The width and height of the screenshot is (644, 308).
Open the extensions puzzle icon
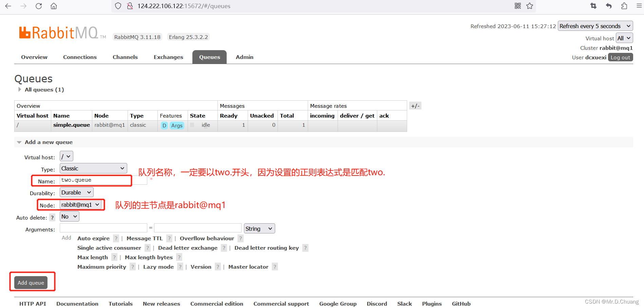click(624, 6)
